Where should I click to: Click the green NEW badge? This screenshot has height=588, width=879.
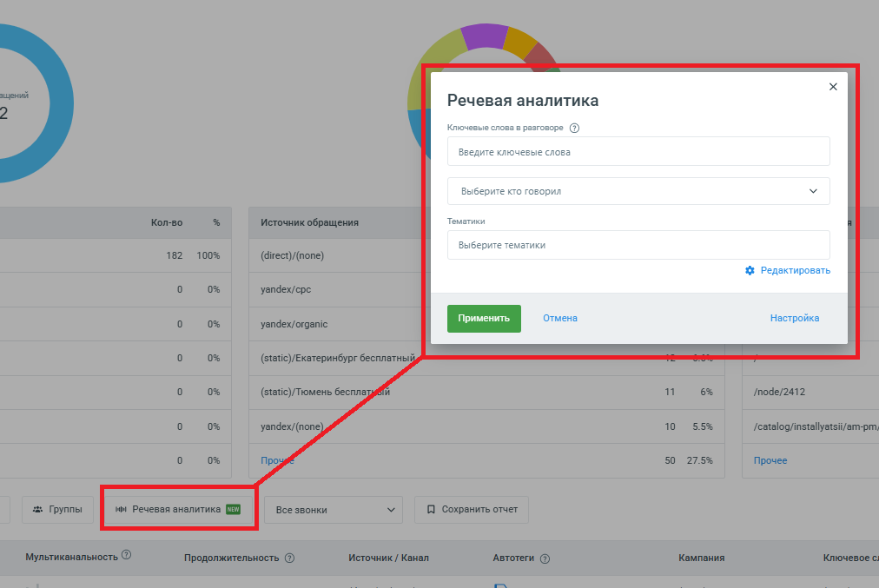click(x=233, y=510)
